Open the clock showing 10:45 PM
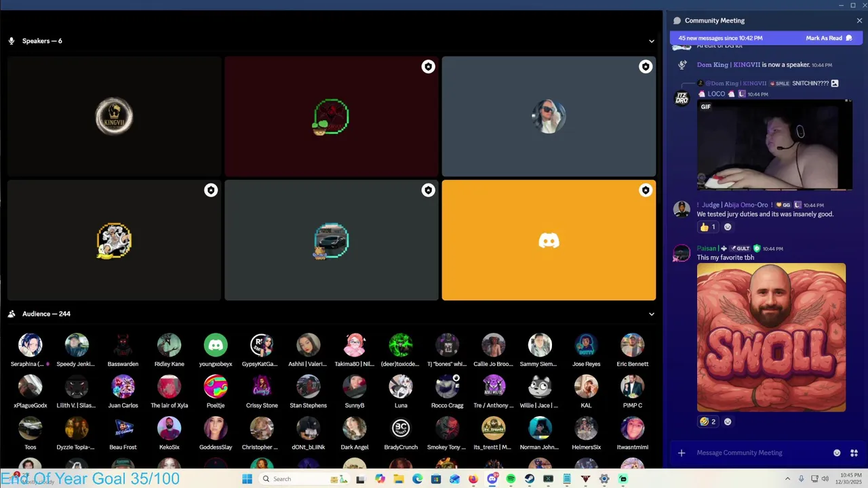 tap(850, 479)
